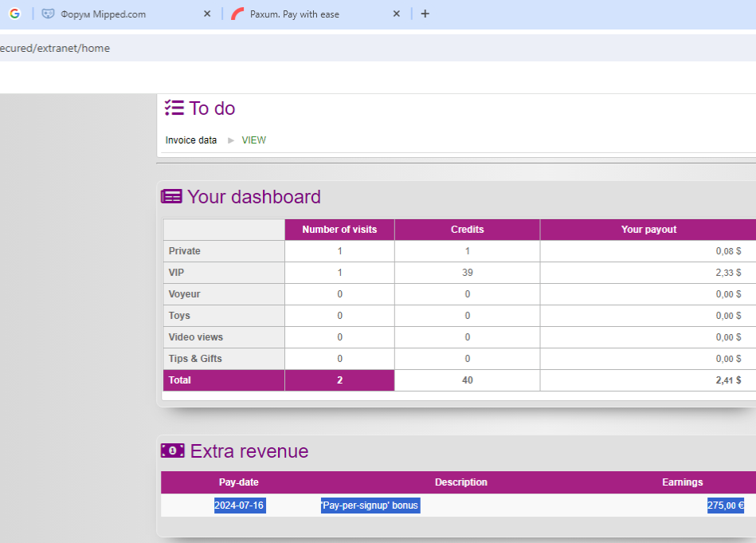Select the Private row label
The width and height of the screenshot is (756, 543).
point(185,251)
